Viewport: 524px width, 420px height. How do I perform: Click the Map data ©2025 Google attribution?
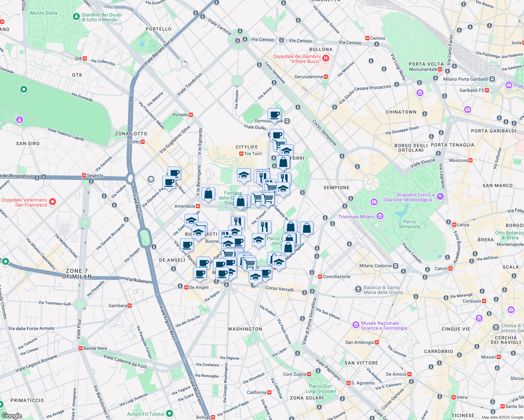point(502,417)
